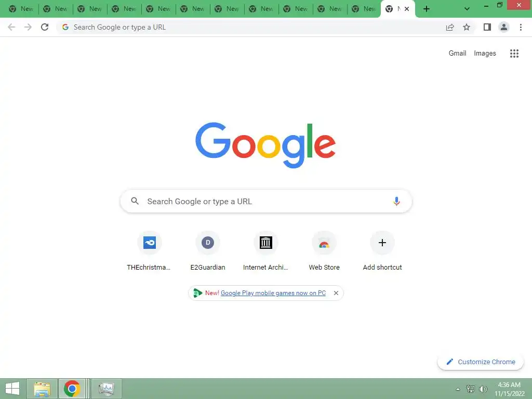Open the Google apps grid
Viewport: 532px width, 399px height.
(514, 54)
